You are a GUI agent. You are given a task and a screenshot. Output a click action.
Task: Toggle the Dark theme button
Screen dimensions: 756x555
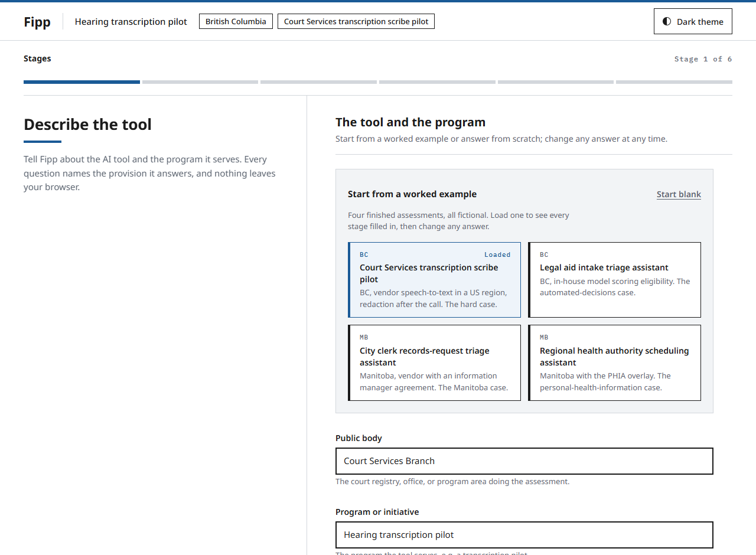[x=693, y=21]
